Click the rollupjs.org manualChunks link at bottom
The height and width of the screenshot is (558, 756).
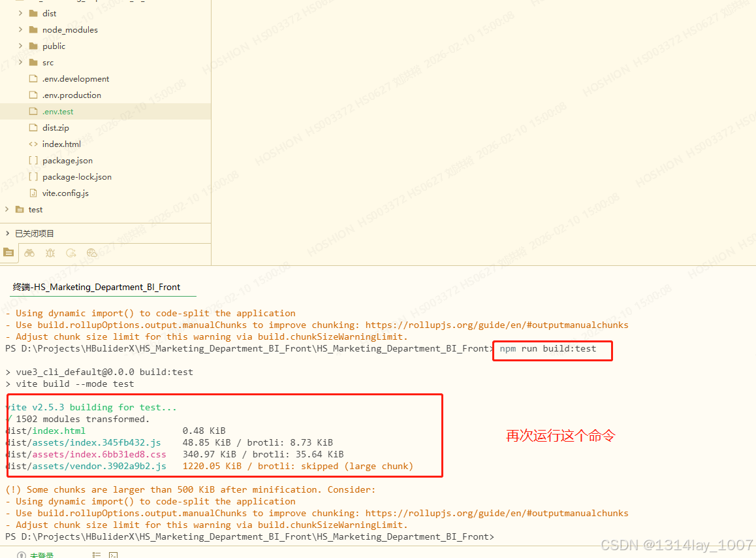tap(496, 513)
